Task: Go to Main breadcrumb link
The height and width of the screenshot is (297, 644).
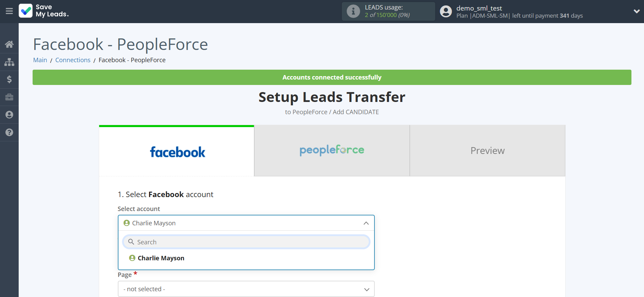Action: pyautogui.click(x=40, y=60)
